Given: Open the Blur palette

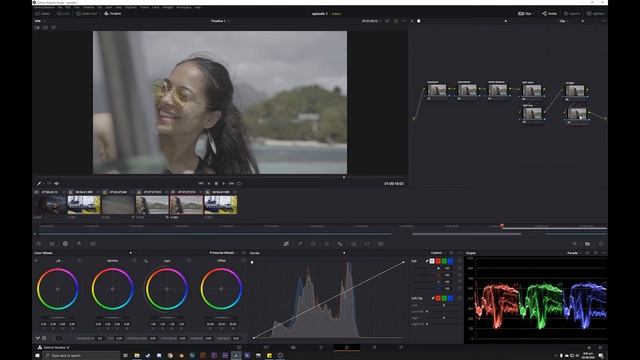Looking at the screenshot, I should point(340,244).
